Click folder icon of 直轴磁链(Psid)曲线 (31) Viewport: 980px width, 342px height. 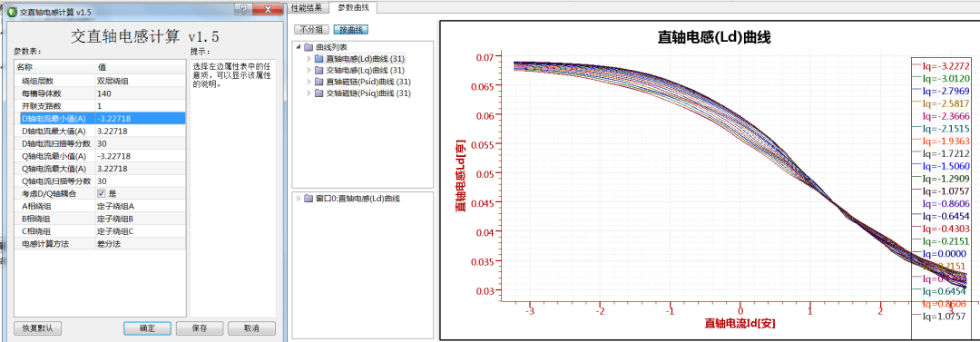click(319, 82)
